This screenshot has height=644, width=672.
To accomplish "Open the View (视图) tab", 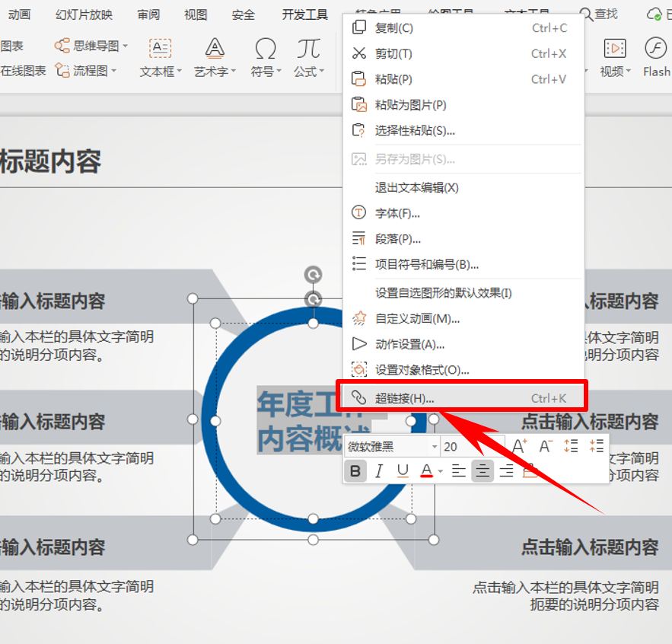I will coord(196,14).
